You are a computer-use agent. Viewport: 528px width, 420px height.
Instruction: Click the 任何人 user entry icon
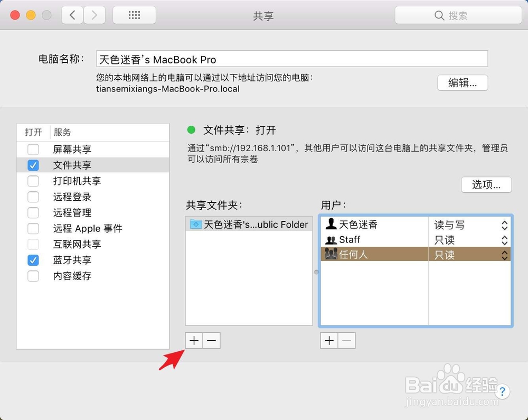tap(331, 254)
